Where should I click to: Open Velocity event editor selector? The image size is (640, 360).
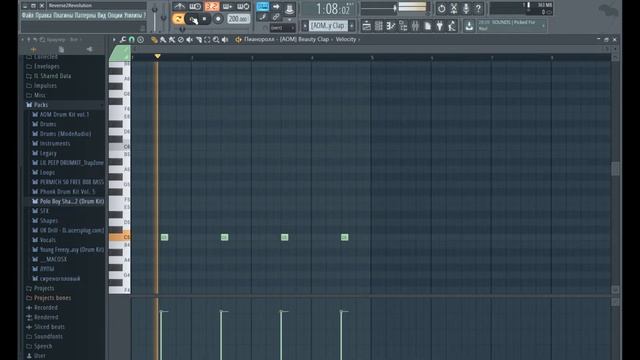[348, 40]
